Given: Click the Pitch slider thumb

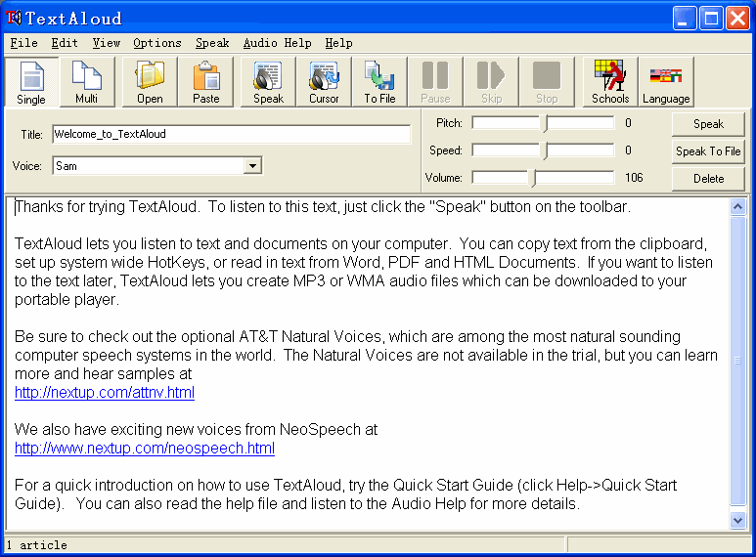Looking at the screenshot, I should coord(546,123).
